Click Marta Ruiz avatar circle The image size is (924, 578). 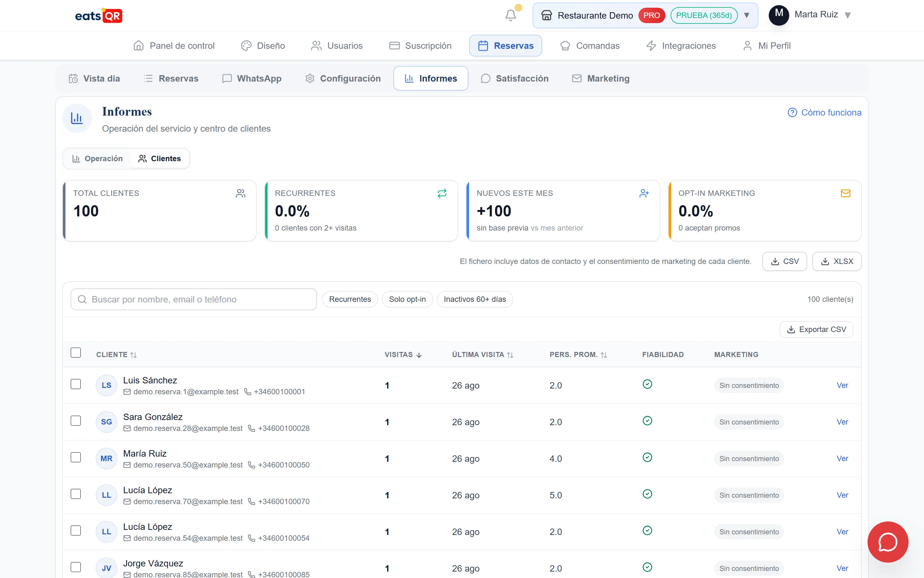[779, 15]
